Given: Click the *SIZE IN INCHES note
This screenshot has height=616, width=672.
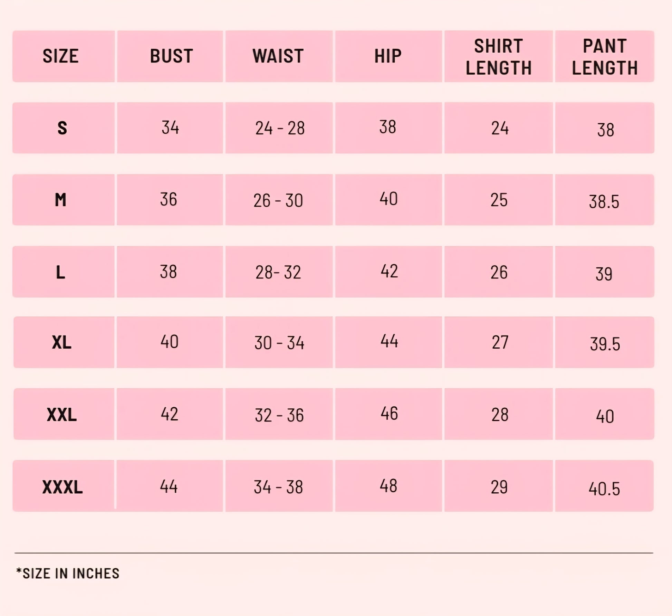Looking at the screenshot, I should pos(68,574).
